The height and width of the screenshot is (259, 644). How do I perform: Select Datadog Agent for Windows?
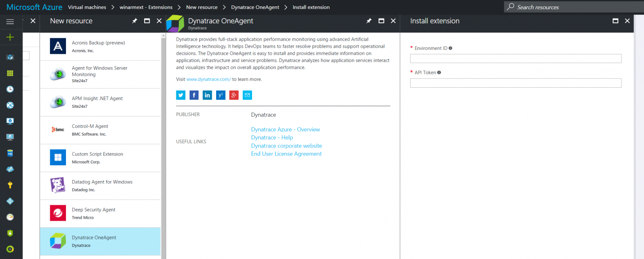click(100, 186)
